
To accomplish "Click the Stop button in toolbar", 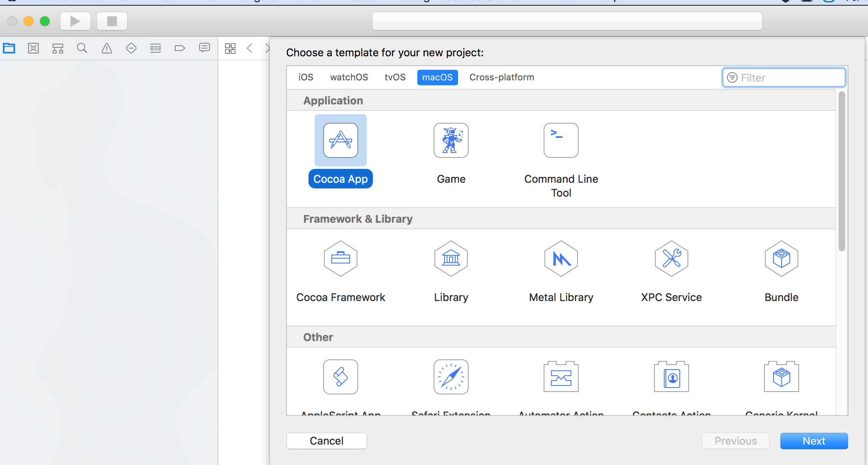I will [112, 21].
